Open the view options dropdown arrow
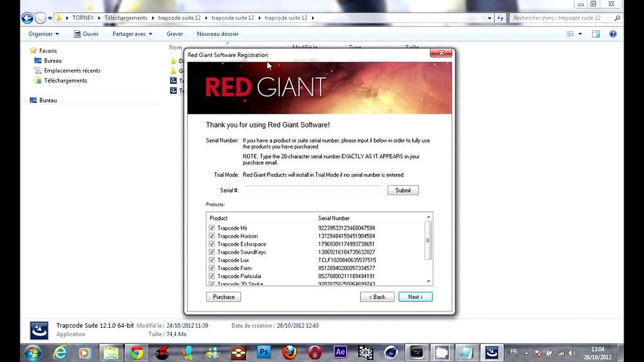The height and width of the screenshot is (362, 644). [x=580, y=34]
